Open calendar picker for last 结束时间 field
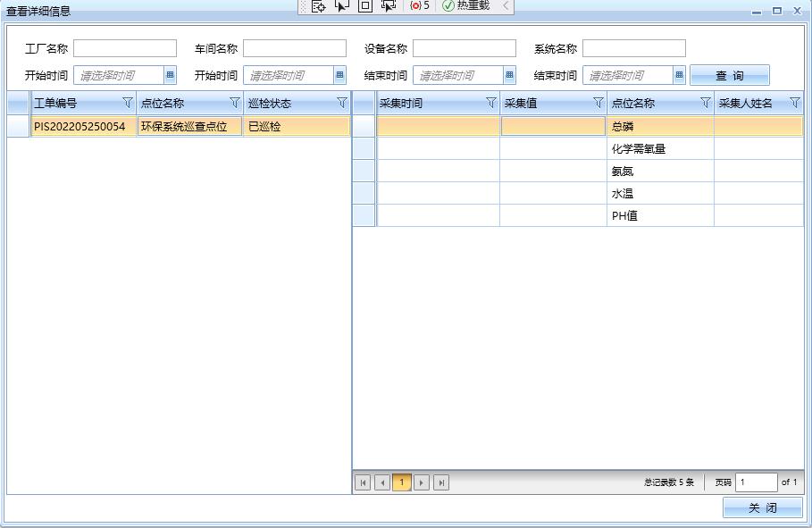The image size is (812, 528). point(679,75)
